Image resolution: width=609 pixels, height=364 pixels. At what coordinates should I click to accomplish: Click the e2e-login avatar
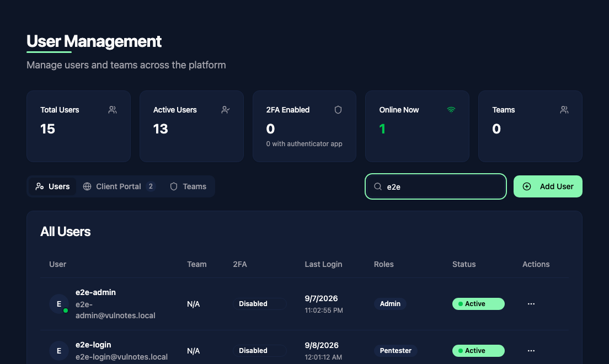pos(59,351)
